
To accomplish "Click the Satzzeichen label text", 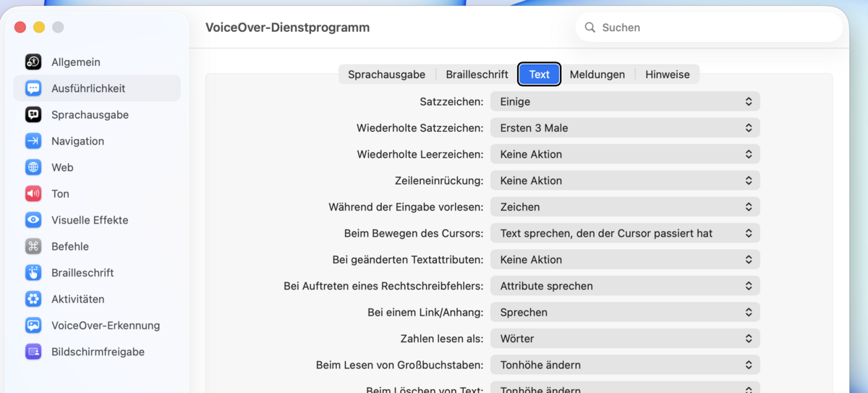I will click(x=451, y=102).
